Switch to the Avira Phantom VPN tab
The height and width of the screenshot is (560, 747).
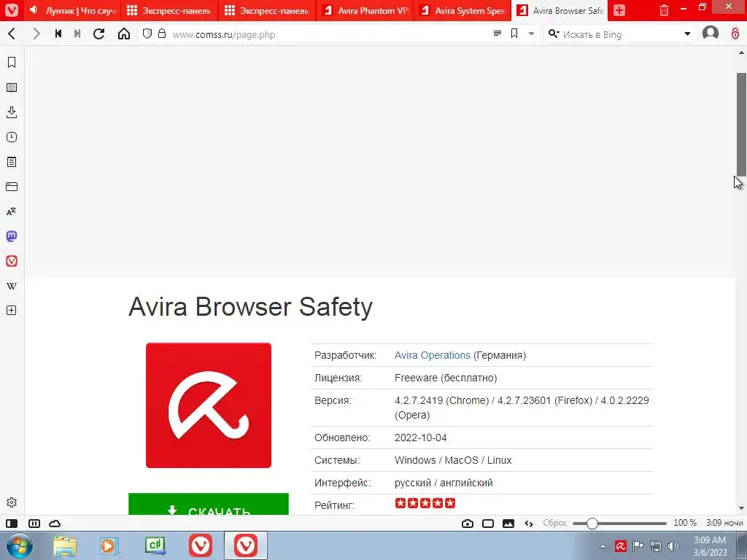(x=365, y=10)
